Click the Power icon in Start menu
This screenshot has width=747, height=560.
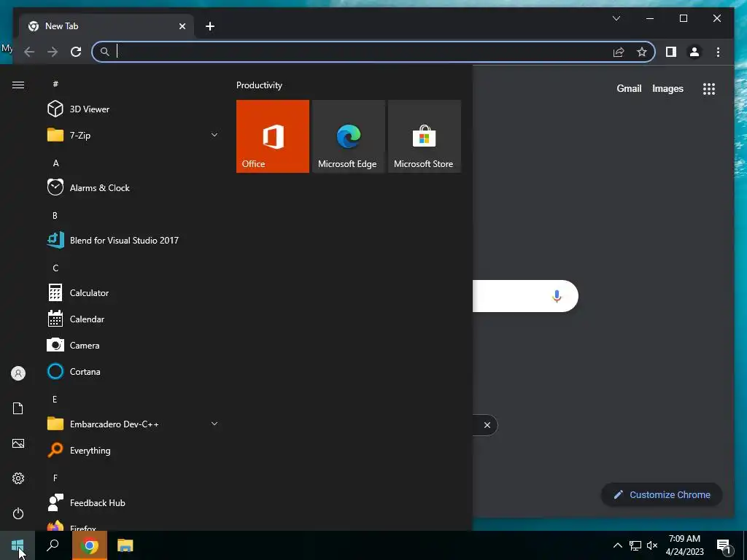[18, 513]
